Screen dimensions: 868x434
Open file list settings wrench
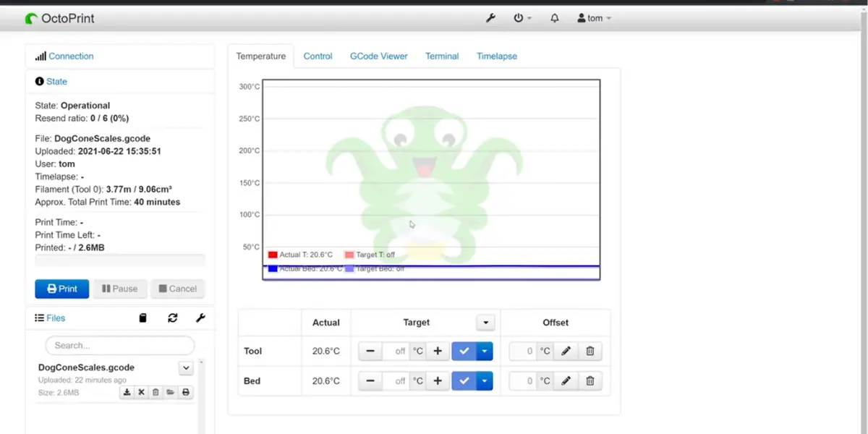(200, 318)
